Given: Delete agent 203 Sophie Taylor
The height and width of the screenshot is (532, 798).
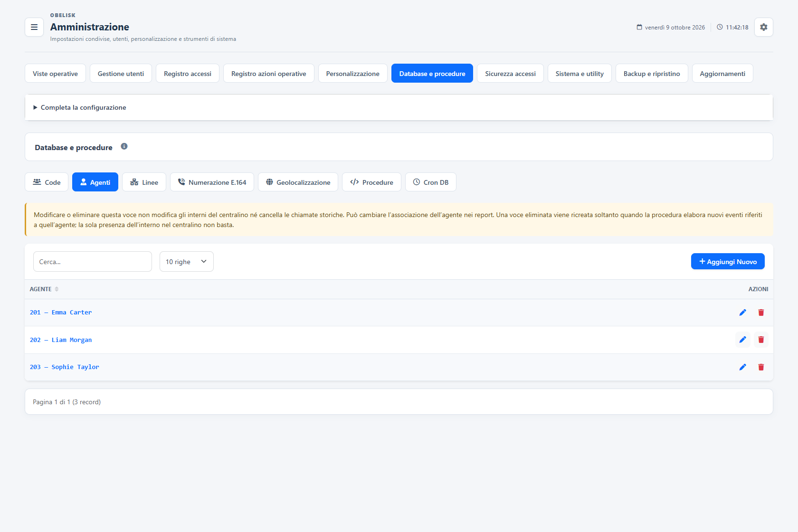Looking at the screenshot, I should point(761,367).
